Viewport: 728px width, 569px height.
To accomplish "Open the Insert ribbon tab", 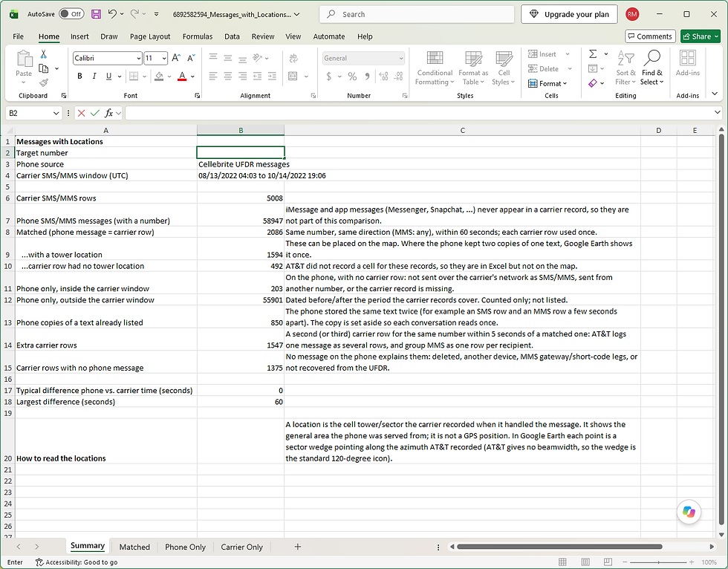I will point(79,36).
